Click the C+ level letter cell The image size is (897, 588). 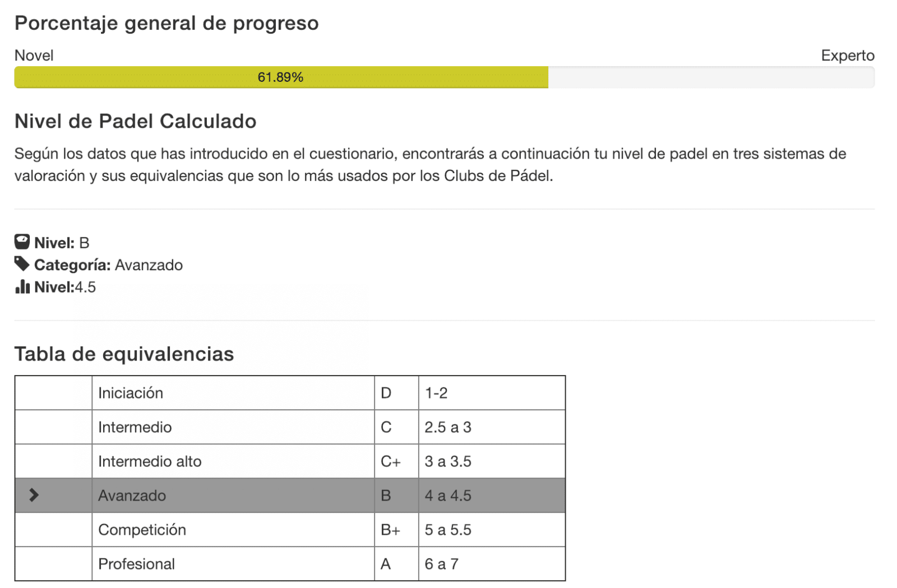pos(396,461)
